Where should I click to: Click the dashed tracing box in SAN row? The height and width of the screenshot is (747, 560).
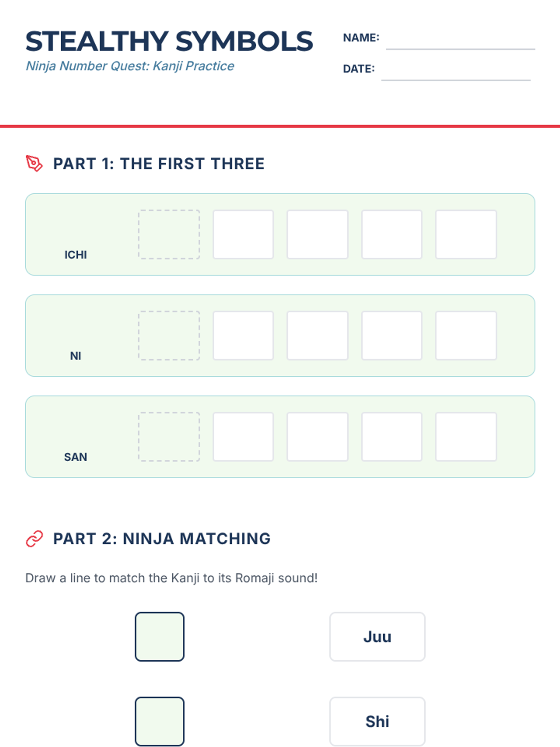click(169, 437)
